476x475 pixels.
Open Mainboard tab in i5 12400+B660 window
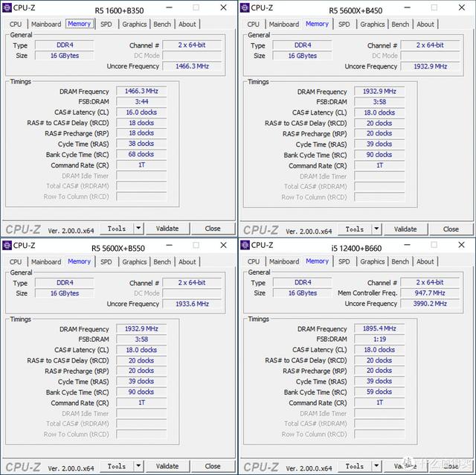tap(284, 261)
